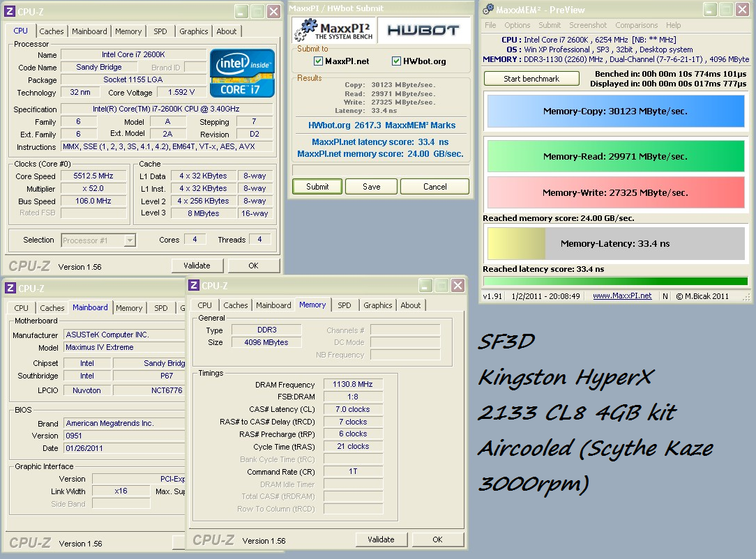
Task: Click OK in the top CPU-Z window
Action: (x=254, y=266)
